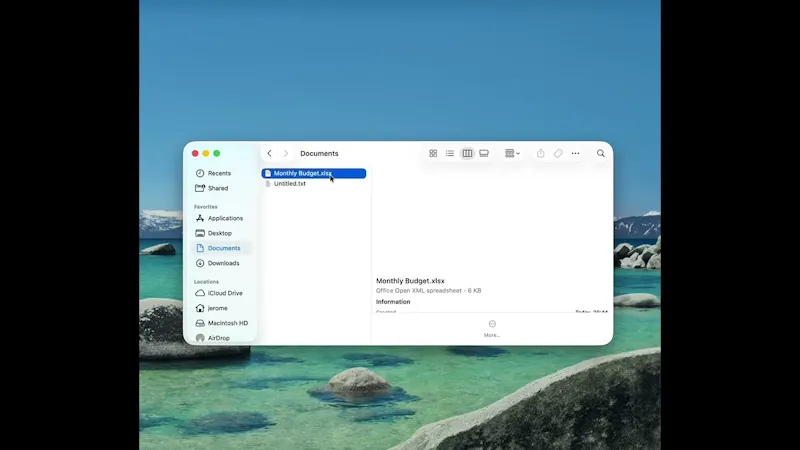
Task: Click the Locations sidebar header
Action: tap(206, 282)
